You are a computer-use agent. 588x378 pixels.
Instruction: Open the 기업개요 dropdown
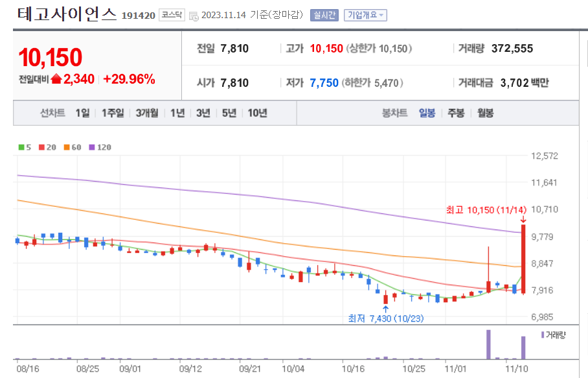pyautogui.click(x=365, y=16)
